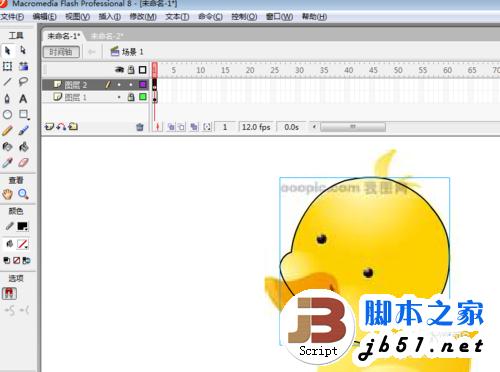500x372 pixels.
Task: Open the 帮助(H) menu
Action: (x=314, y=17)
